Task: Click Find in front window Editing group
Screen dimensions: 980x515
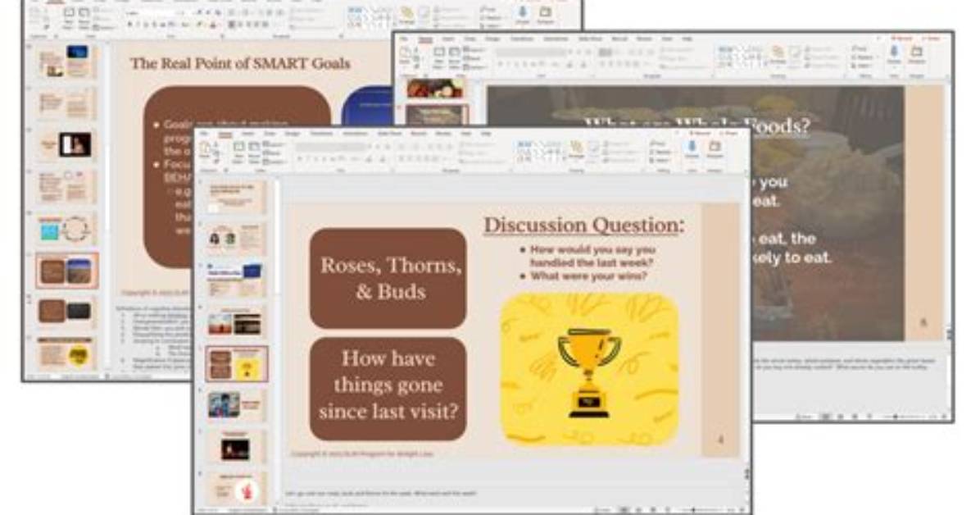Action: click(660, 144)
